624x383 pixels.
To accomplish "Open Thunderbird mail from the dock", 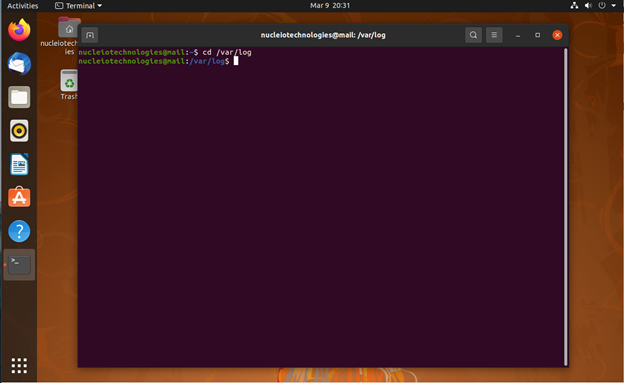I will [19, 64].
